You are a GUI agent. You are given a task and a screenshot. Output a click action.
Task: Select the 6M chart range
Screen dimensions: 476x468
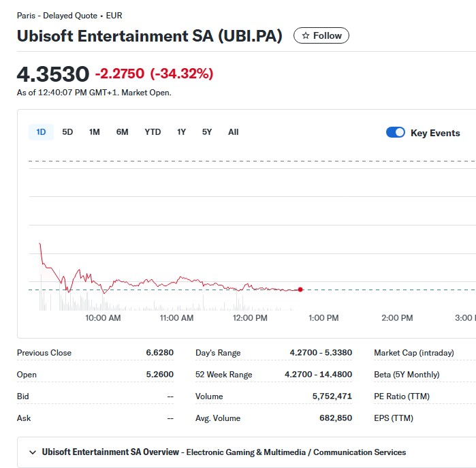(122, 132)
